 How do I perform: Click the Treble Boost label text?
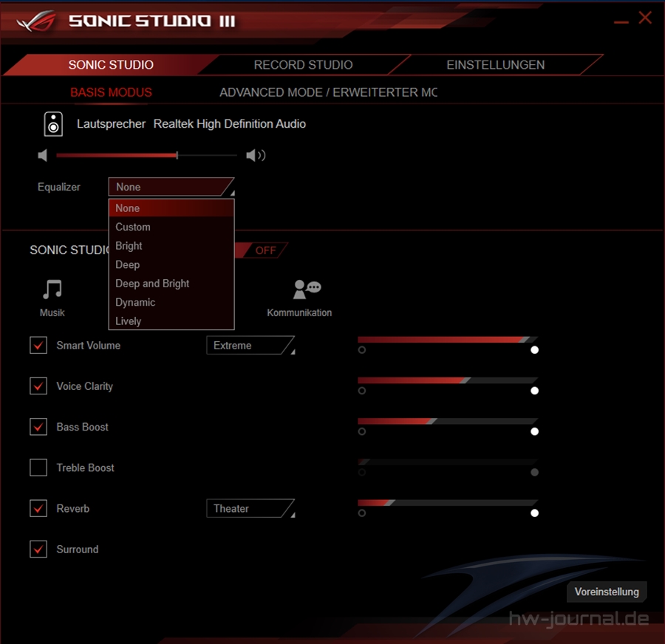(x=85, y=467)
